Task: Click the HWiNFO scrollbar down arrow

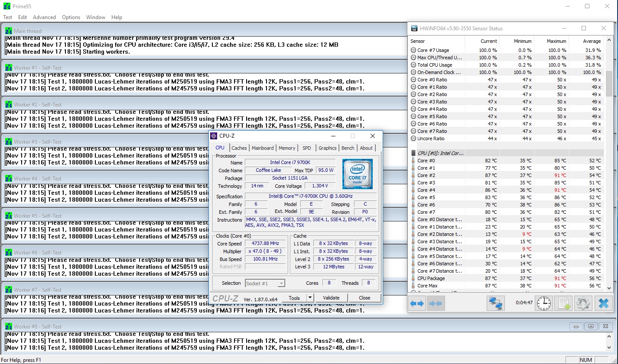Action: (609, 288)
